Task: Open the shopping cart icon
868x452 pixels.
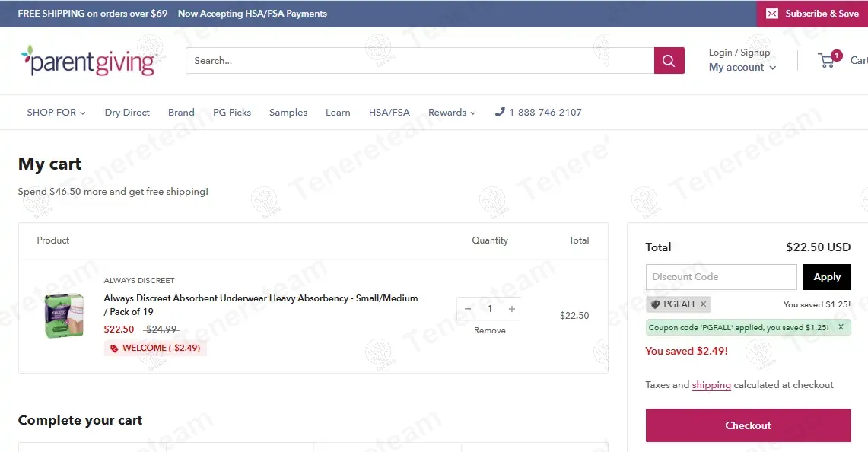Action: pos(827,60)
